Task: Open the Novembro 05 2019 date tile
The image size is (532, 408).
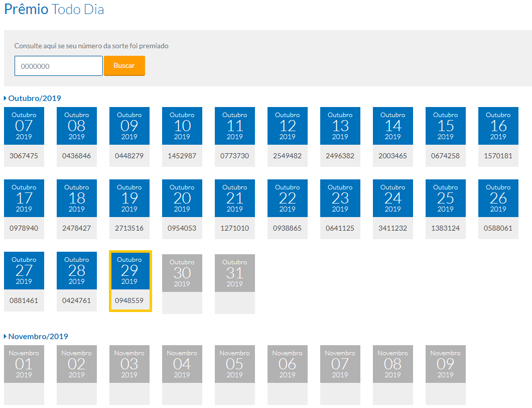Action: coord(235,364)
